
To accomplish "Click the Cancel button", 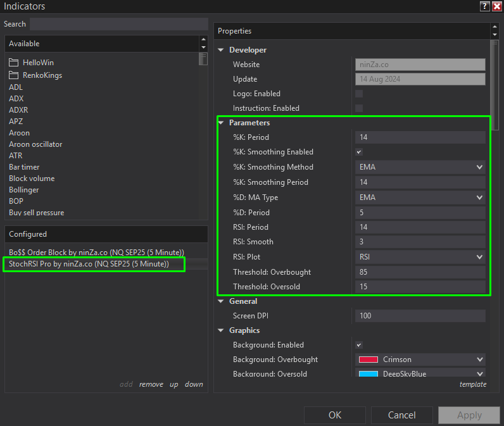I will 402,415.
